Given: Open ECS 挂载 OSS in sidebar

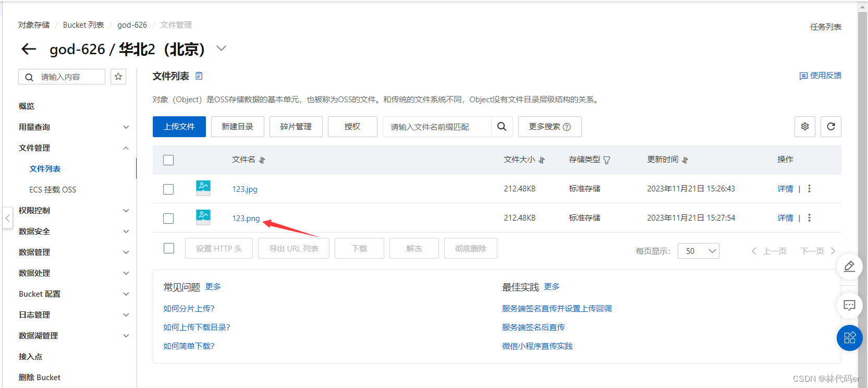Looking at the screenshot, I should coord(53,190).
